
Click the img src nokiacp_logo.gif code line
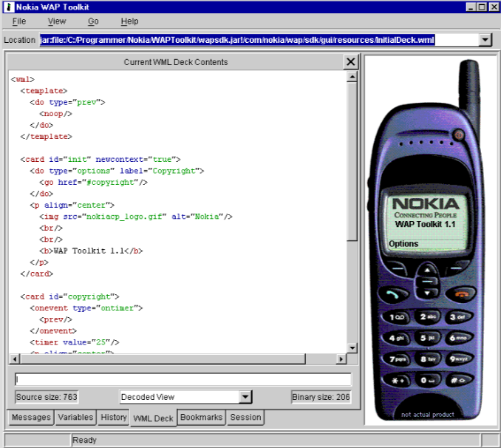136,217
